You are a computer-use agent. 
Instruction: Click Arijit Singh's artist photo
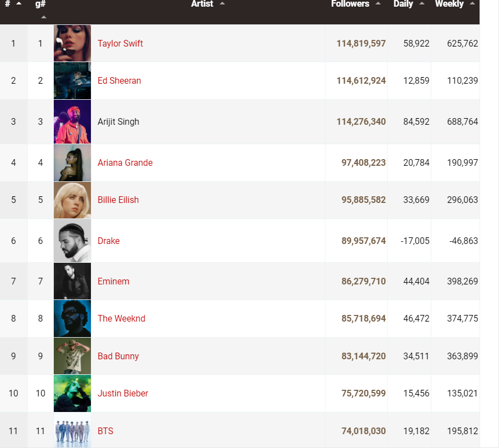click(72, 121)
